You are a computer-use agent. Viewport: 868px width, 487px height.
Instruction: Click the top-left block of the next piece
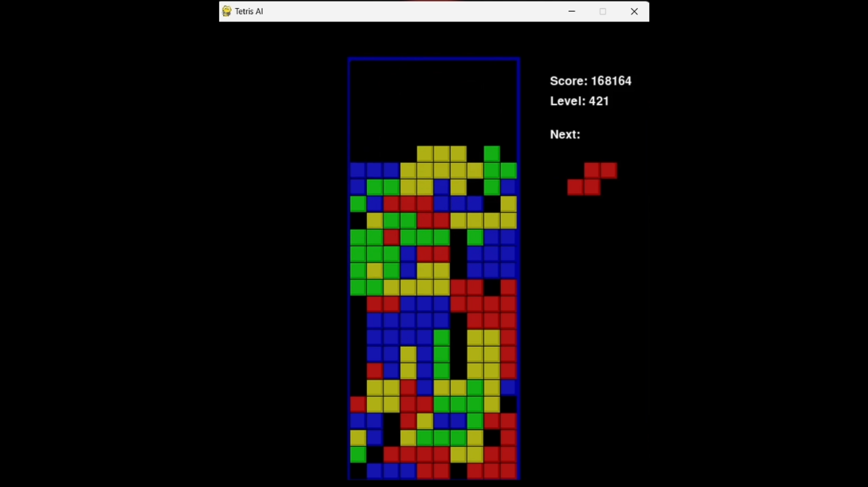593,170
